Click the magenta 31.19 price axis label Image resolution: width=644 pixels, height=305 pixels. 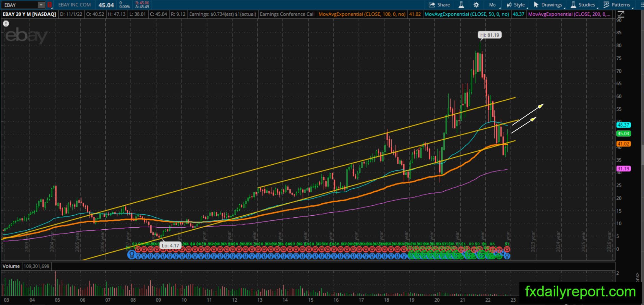pyautogui.click(x=623, y=168)
